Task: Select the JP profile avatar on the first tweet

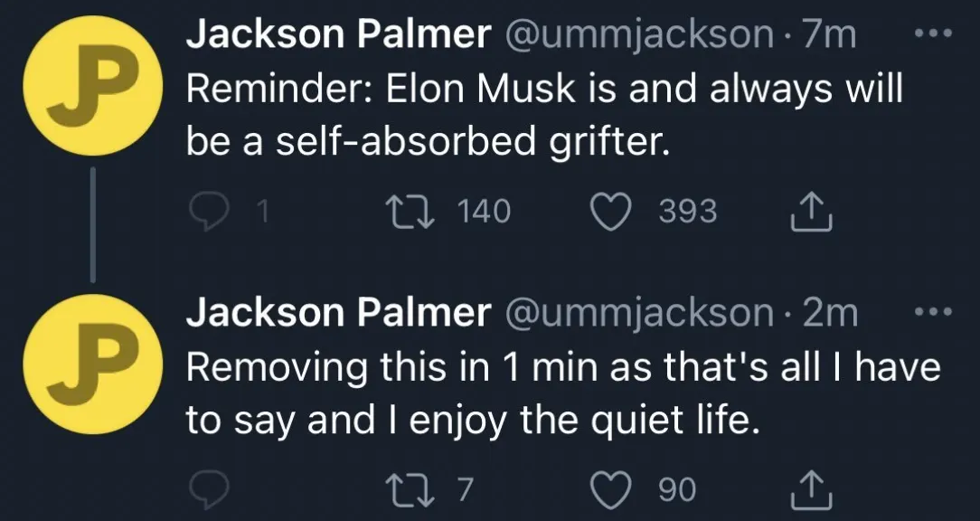Action: tap(94, 86)
